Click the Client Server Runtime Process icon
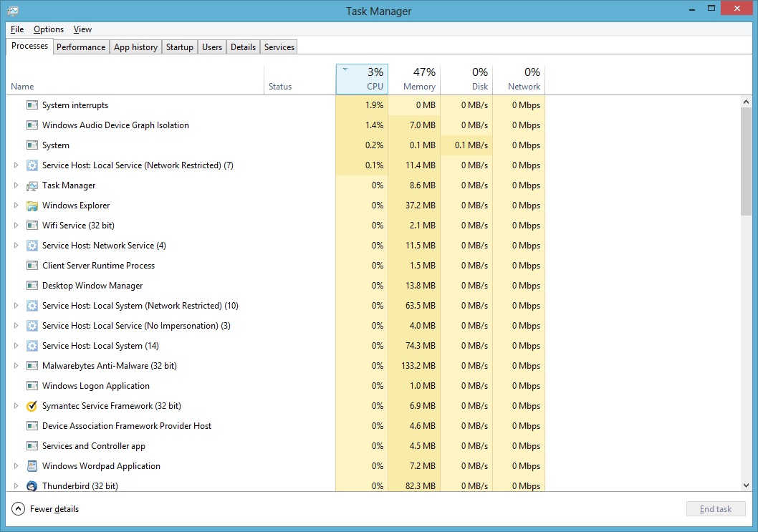This screenshot has height=532, width=758. 32,266
